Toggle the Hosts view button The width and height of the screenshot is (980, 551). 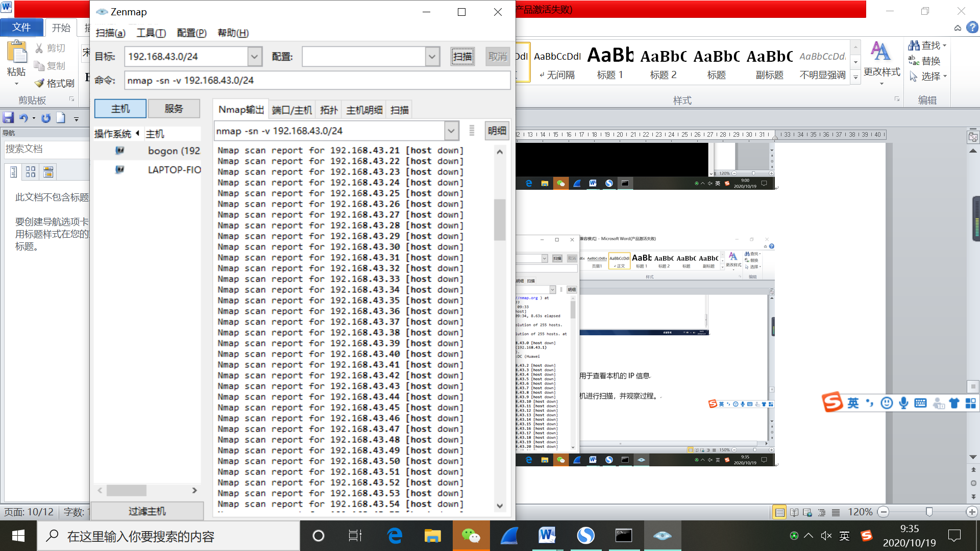(x=120, y=109)
